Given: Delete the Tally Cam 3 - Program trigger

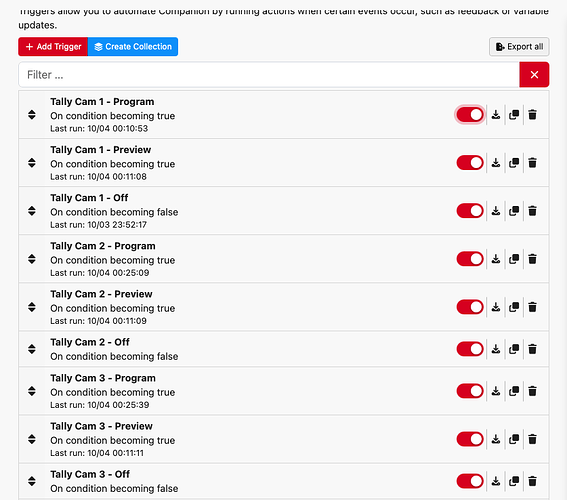Looking at the screenshot, I should (x=532, y=391).
